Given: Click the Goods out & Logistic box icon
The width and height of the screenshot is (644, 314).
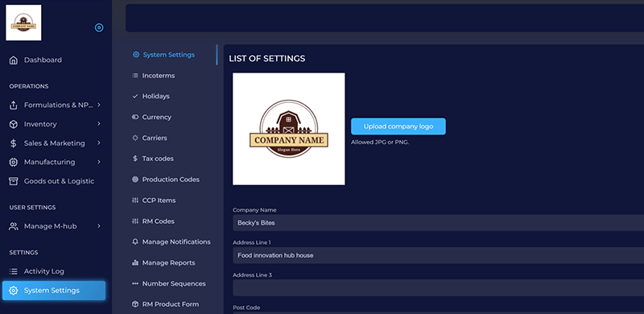Looking at the screenshot, I should pos(14,181).
